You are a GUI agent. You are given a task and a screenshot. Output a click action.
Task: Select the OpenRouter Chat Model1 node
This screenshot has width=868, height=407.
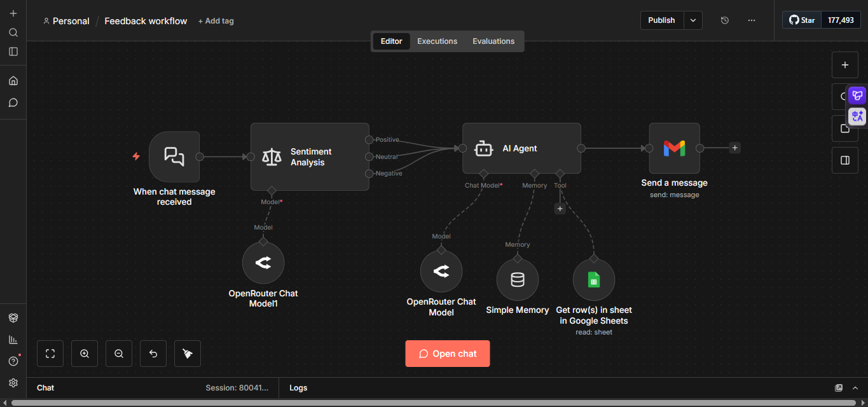point(263,263)
